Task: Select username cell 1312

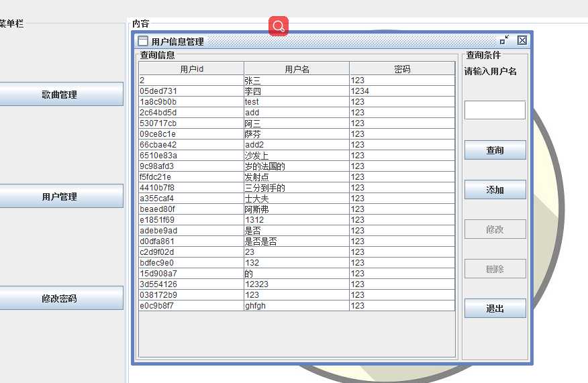Action: pos(297,220)
